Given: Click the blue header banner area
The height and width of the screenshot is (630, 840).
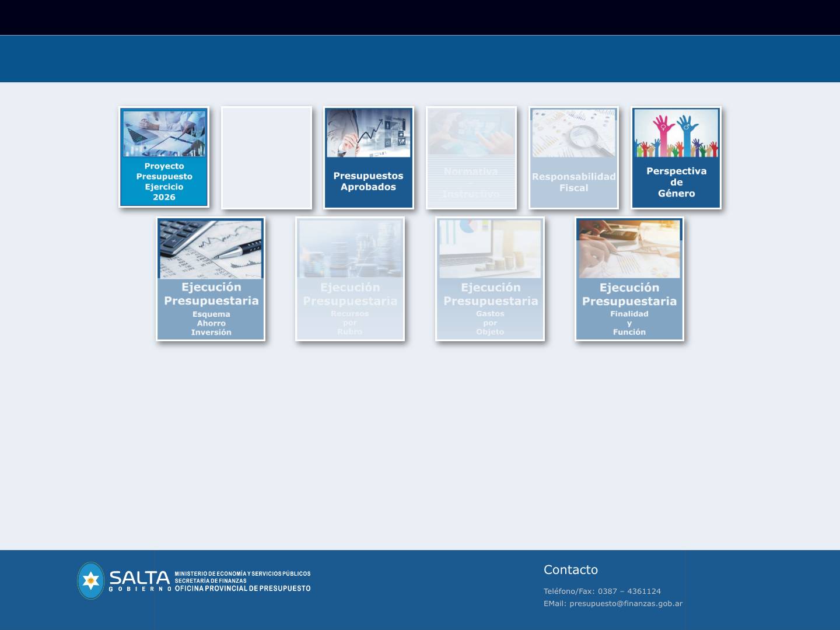Looking at the screenshot, I should point(420,58).
